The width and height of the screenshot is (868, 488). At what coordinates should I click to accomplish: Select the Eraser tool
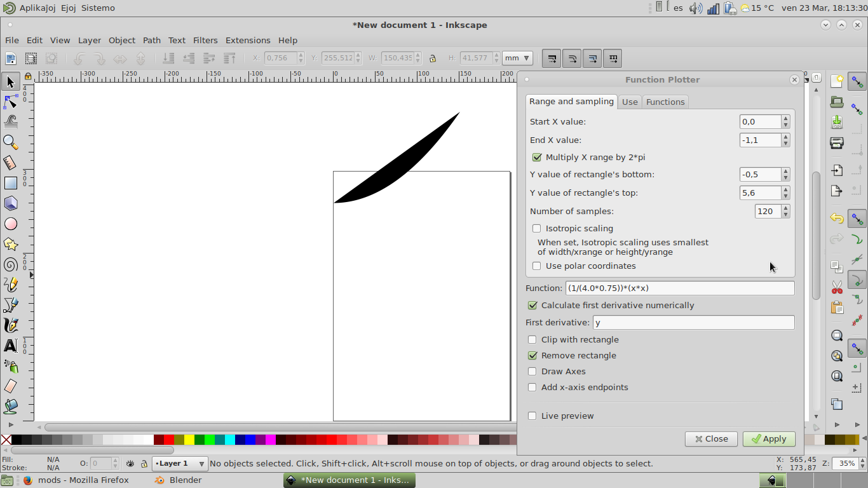pos(10,386)
